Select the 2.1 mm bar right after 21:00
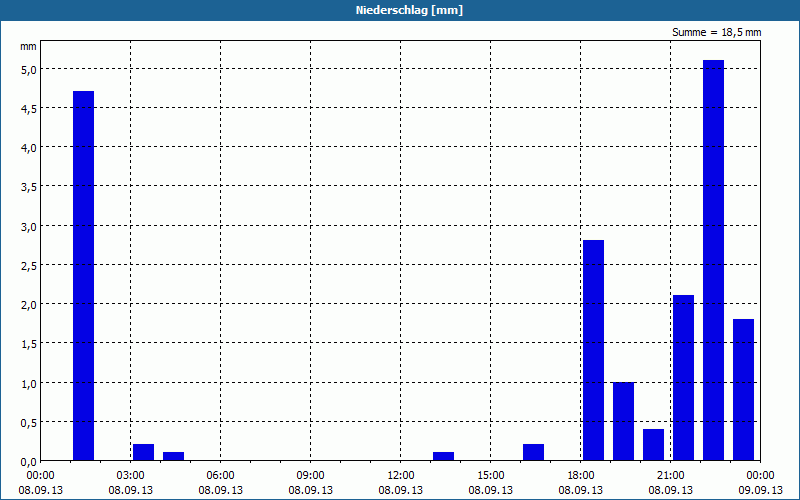Screen dimensions: 800x500 [683, 378]
